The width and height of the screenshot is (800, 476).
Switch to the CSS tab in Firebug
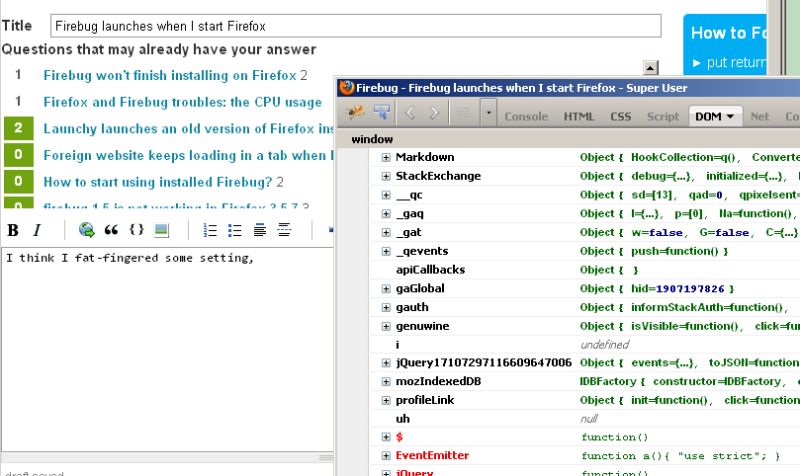(620, 117)
